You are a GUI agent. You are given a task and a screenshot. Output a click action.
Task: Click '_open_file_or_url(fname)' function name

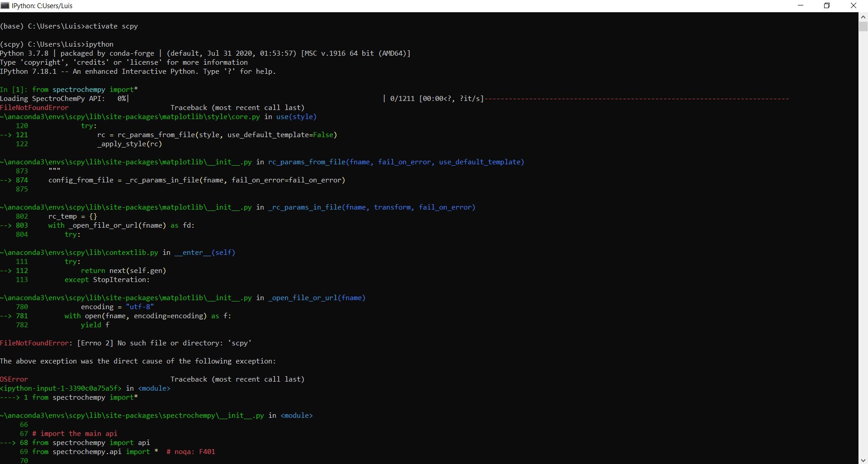point(317,298)
